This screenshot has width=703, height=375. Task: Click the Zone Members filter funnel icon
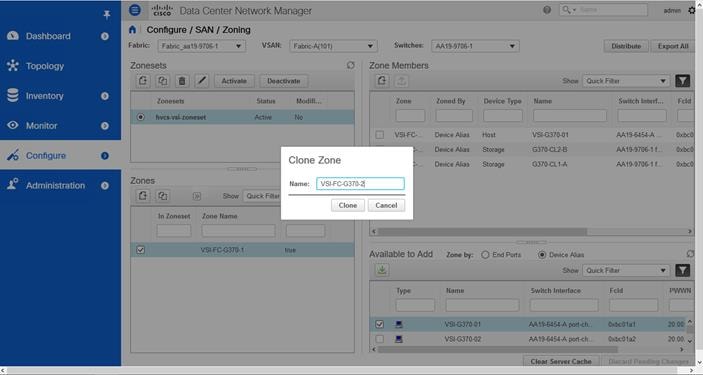(x=682, y=81)
